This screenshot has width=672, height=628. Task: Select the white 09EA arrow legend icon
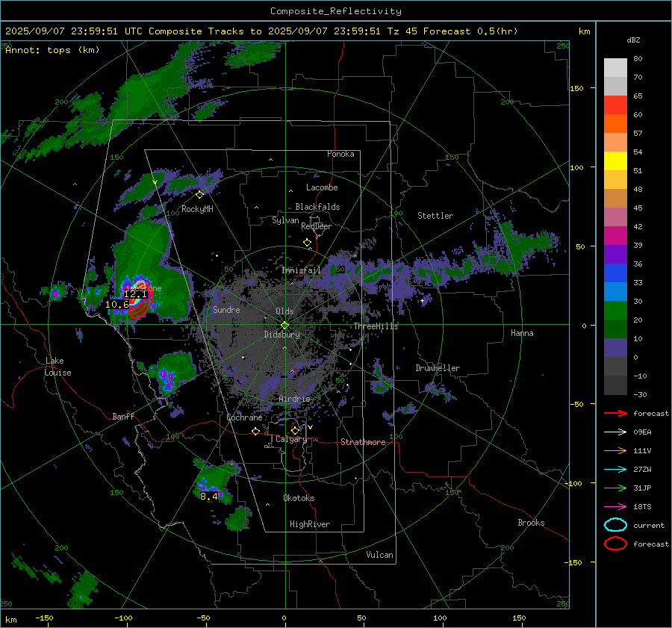[x=615, y=432]
